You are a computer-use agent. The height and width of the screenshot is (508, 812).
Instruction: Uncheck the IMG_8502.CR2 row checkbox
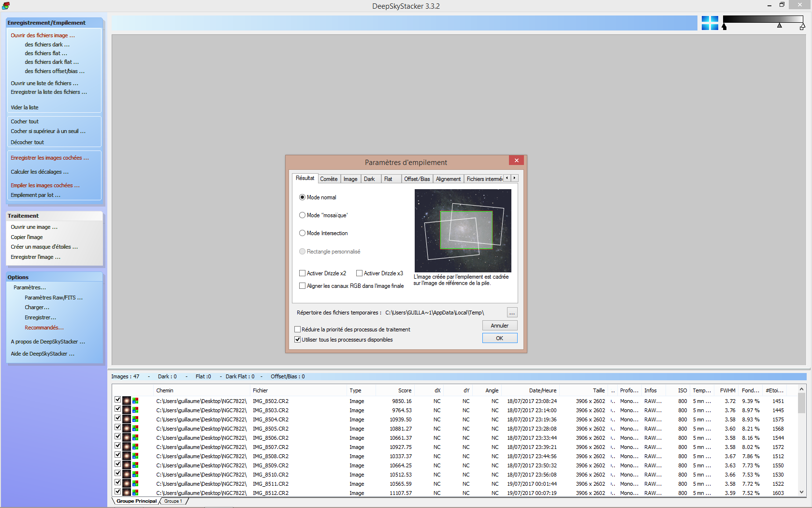tap(117, 400)
